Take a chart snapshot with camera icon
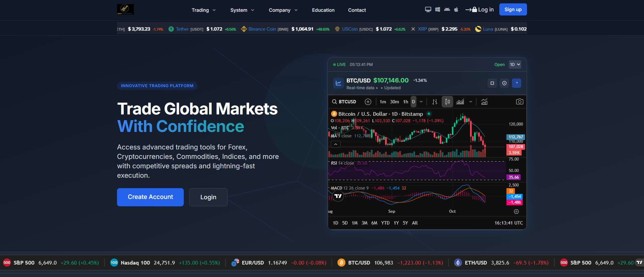The height and width of the screenshot is (277, 644). 520,102
